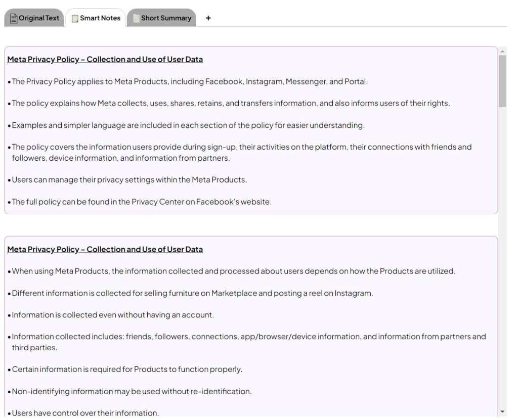Click the second Meta Privacy Policy heading
Viewport: 518px width, 420px height.
(x=105, y=250)
